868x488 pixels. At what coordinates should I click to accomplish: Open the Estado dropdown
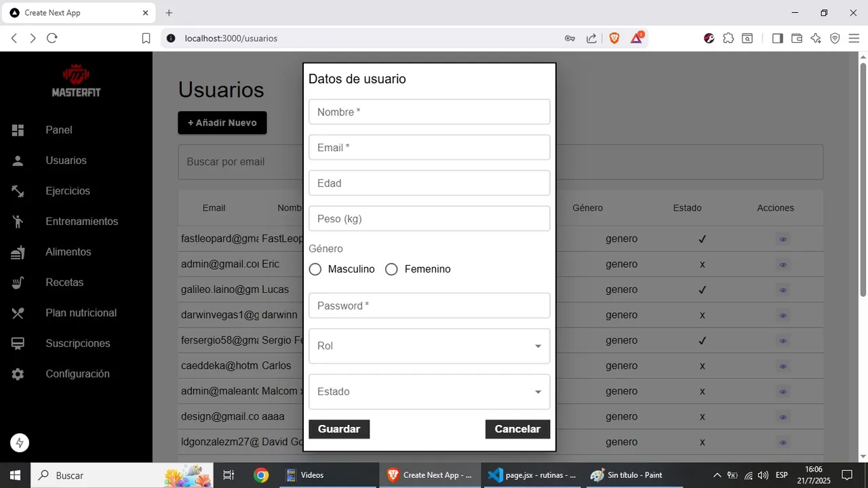429,392
